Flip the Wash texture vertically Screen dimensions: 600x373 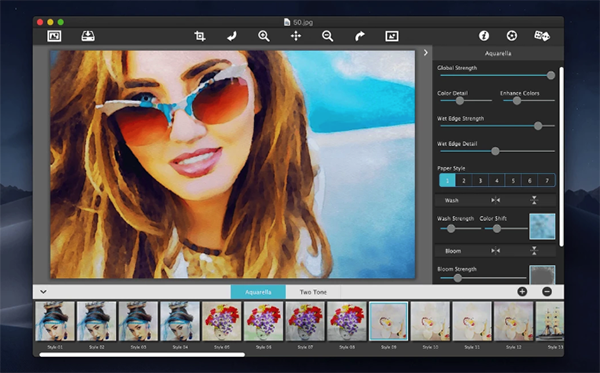(534, 200)
